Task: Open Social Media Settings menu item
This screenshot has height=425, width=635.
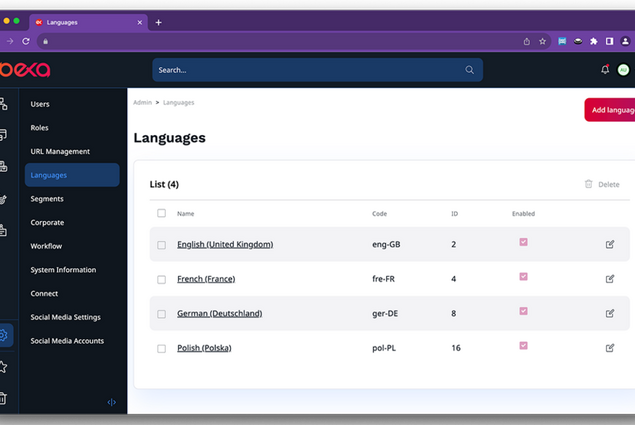Action: (x=65, y=317)
